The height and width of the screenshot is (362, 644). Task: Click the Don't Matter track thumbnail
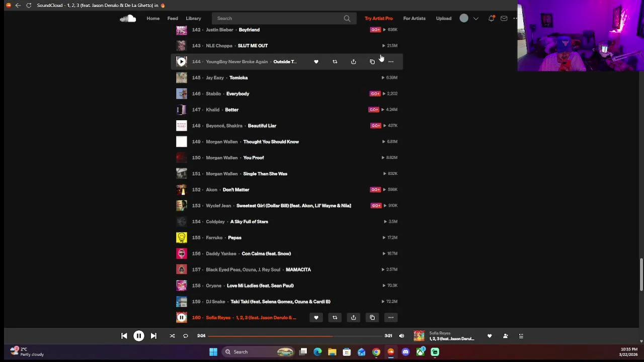click(x=182, y=190)
